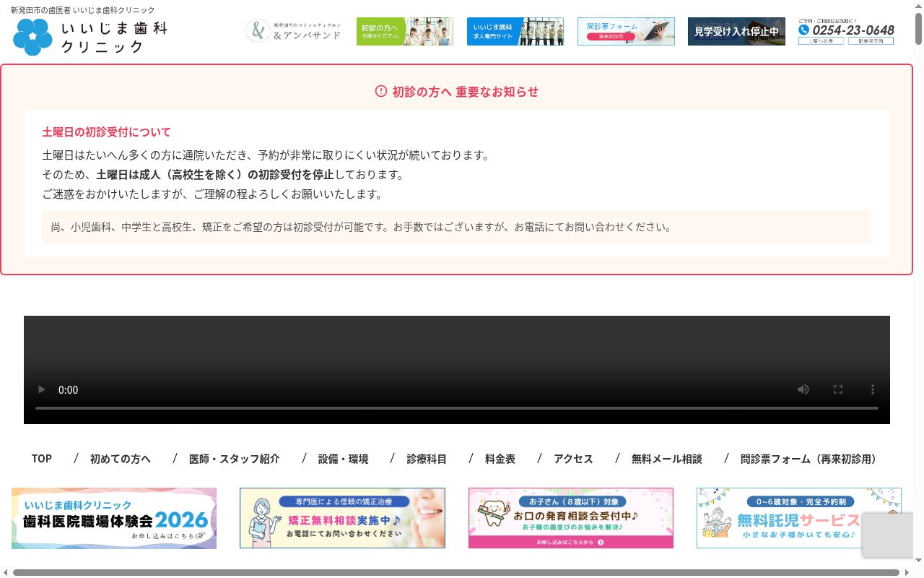Click the horizontal scrollbar at bottom

click(x=456, y=573)
